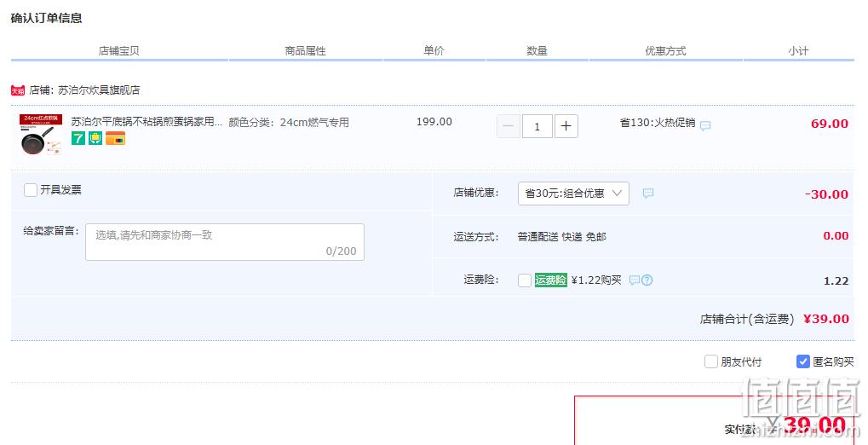Click the 普通配送 快递 免邮 shipping text
868x445 pixels.
pyautogui.click(x=562, y=237)
